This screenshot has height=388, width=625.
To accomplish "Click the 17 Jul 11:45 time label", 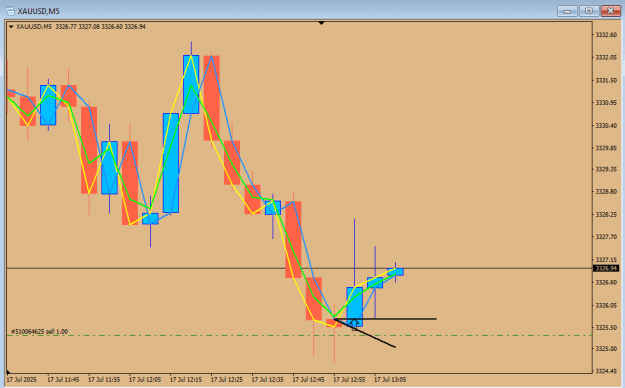I will tap(63, 380).
